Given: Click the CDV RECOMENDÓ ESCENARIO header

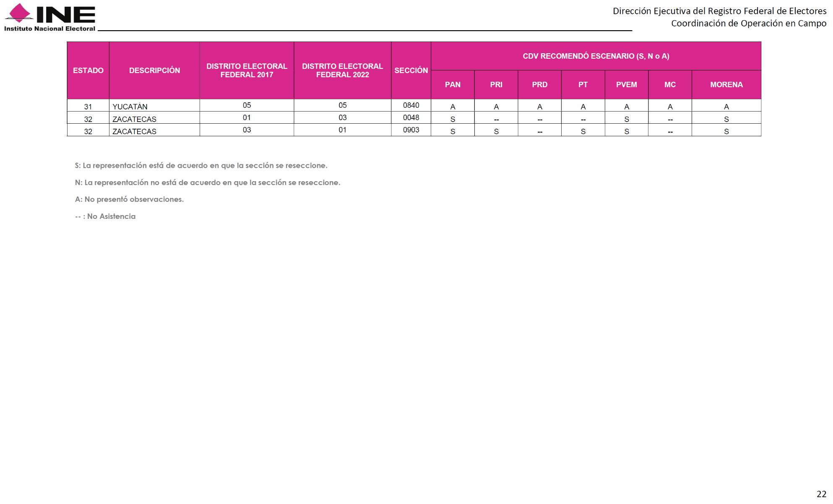Looking at the screenshot, I should pyautogui.click(x=596, y=56).
